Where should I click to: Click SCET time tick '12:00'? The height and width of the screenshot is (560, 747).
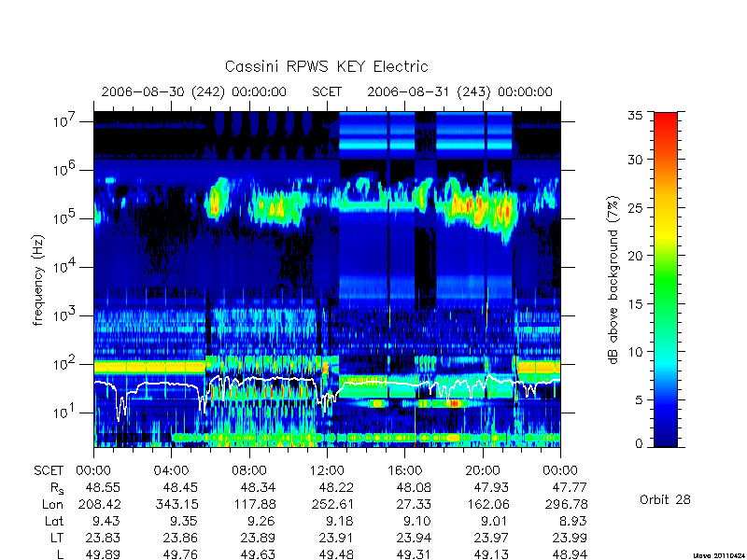pos(327,470)
